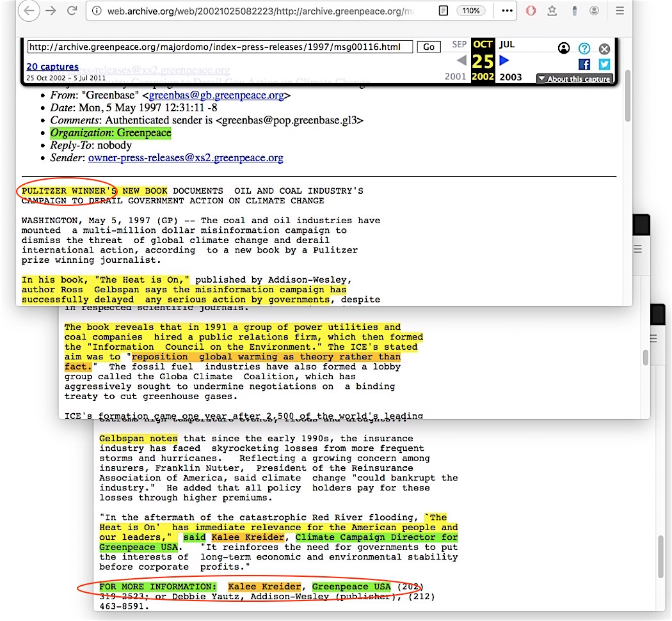The image size is (672, 621).
Task: Share capture on Twitter
Action: pos(604,64)
